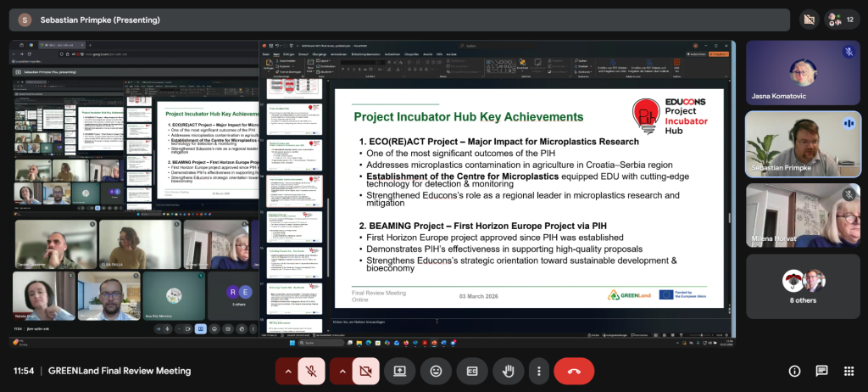Open the three-dot more options menu
The height and width of the screenshot is (392, 868).
pyautogui.click(x=538, y=371)
